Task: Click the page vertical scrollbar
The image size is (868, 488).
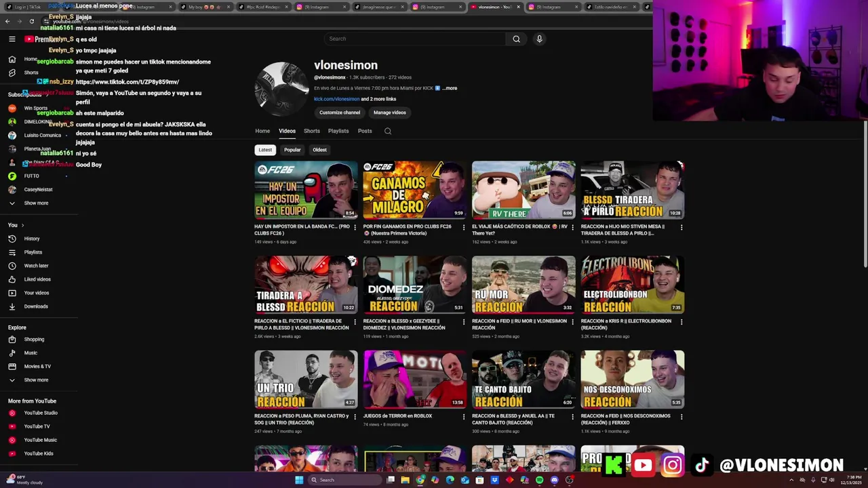Action: 865,195
